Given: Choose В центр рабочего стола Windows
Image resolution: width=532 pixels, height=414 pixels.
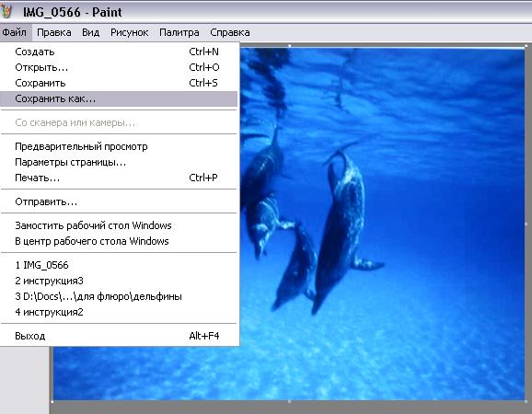Looking at the screenshot, I should [119, 241].
